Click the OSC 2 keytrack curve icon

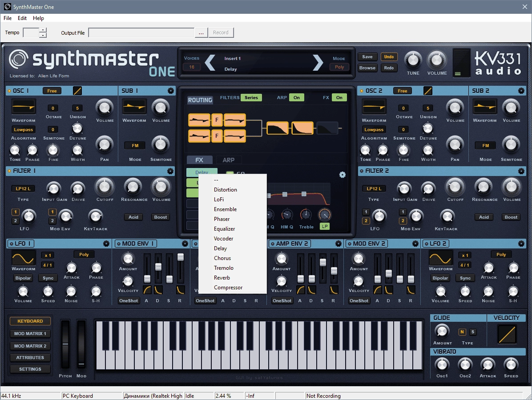click(x=428, y=91)
